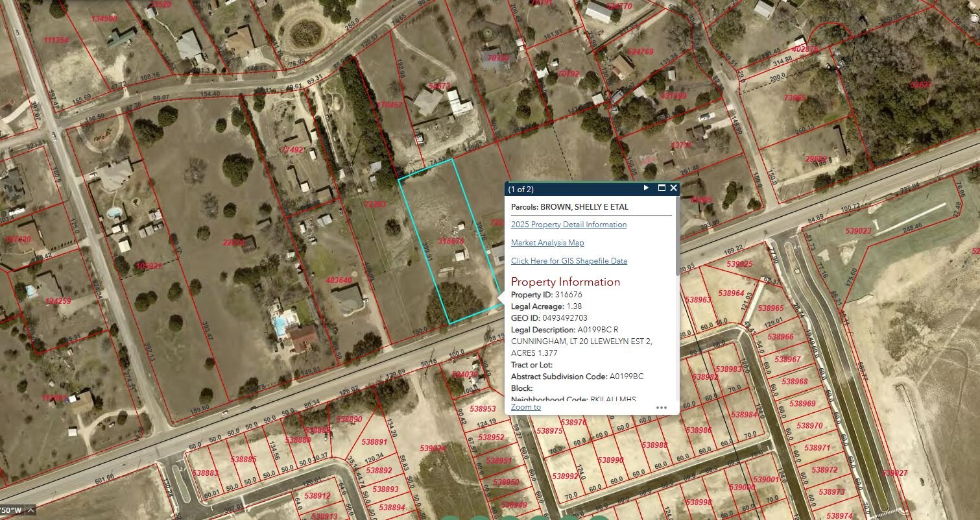This screenshot has height=520, width=980.
Task: Select parcel 73965 on the map
Action: pyautogui.click(x=795, y=98)
